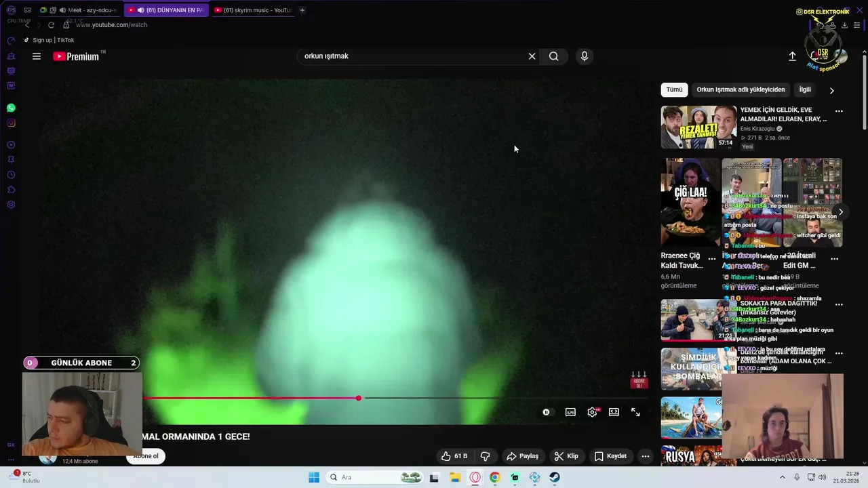Show more filter chips with the right arrow

[x=832, y=90]
